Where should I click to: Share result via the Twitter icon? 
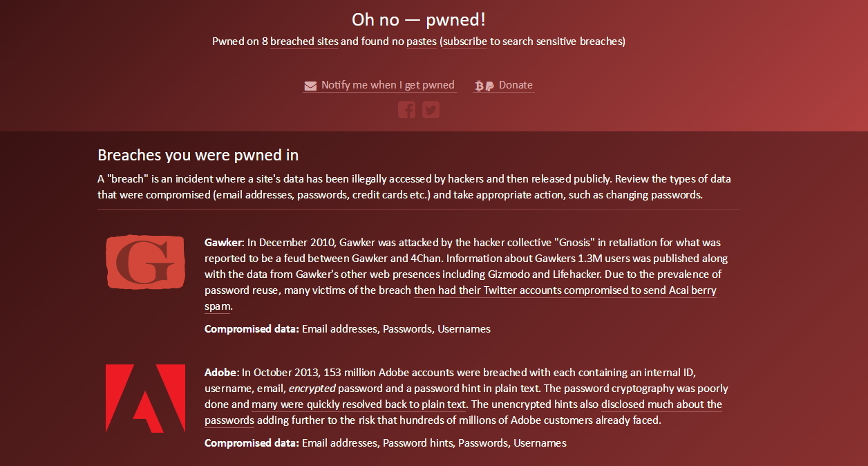tap(431, 109)
